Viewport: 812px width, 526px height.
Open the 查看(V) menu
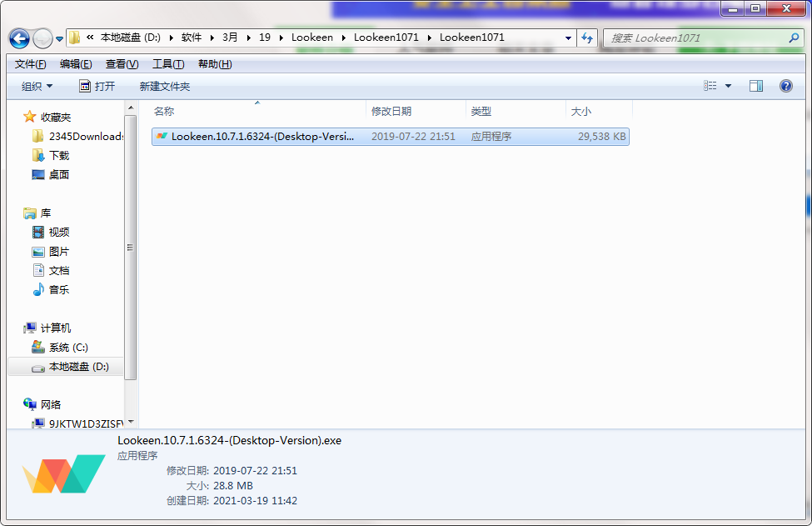[122, 64]
